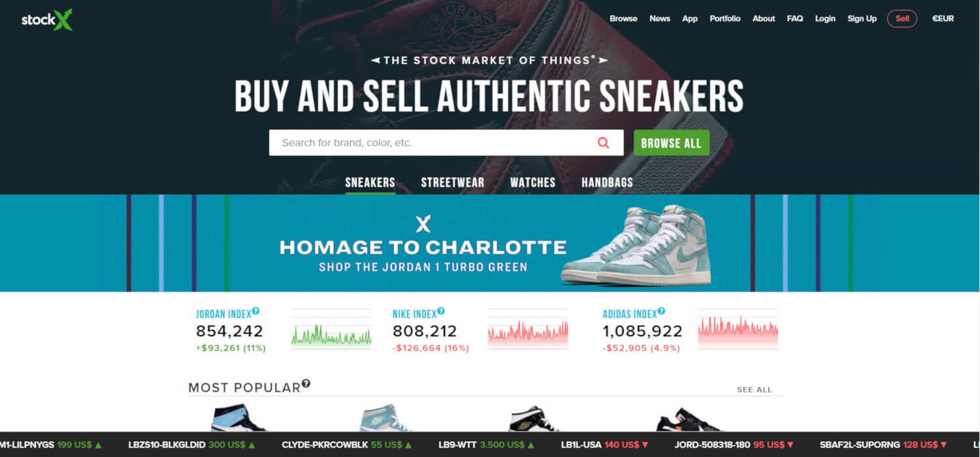Click the StockX logo
This screenshot has height=457, width=980.
pos(47,19)
